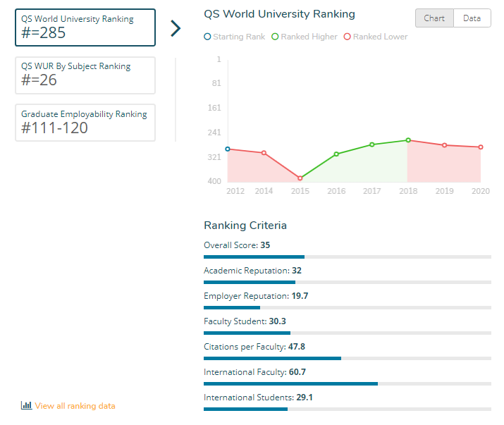Select the 2018 peak data point
This screenshot has width=504, height=425.
[x=408, y=140]
